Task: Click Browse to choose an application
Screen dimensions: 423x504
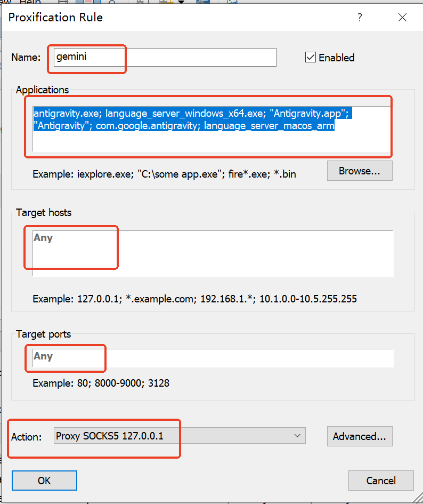Action: [360, 171]
